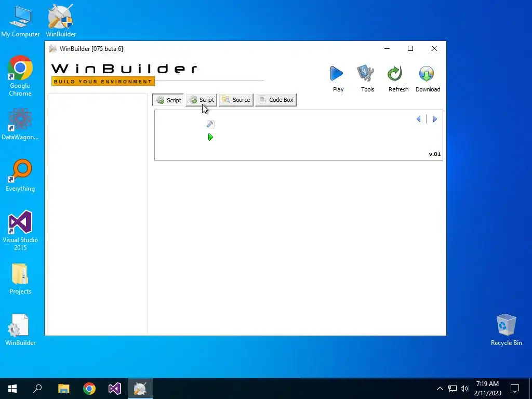Viewport: 532px width, 399px height.
Task: Maximize the WinBuilder window
Action: (x=410, y=48)
